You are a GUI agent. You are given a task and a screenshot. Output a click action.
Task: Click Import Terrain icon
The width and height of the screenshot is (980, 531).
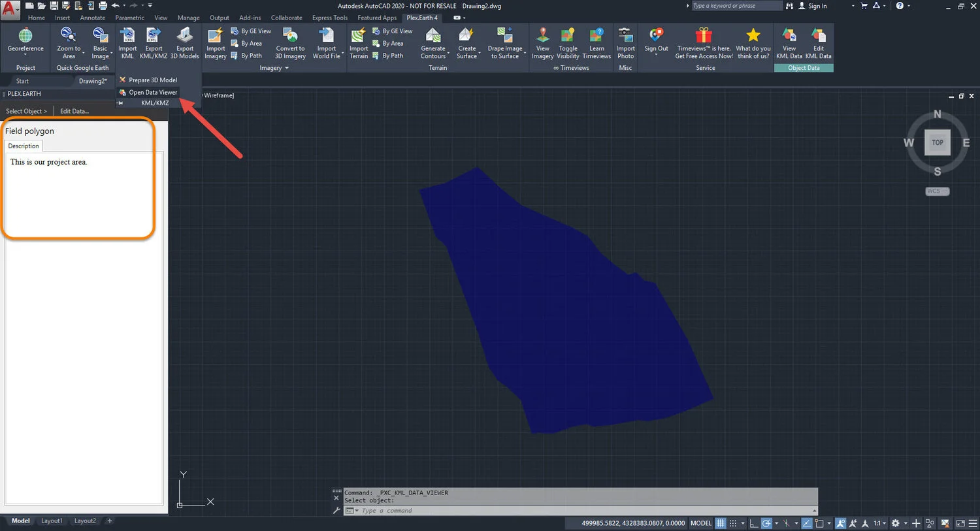coord(358,35)
